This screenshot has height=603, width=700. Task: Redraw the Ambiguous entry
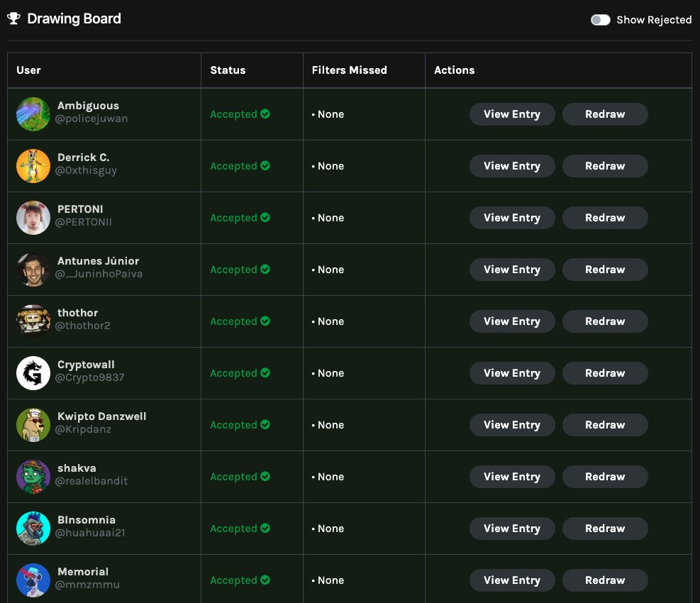pyautogui.click(x=605, y=114)
